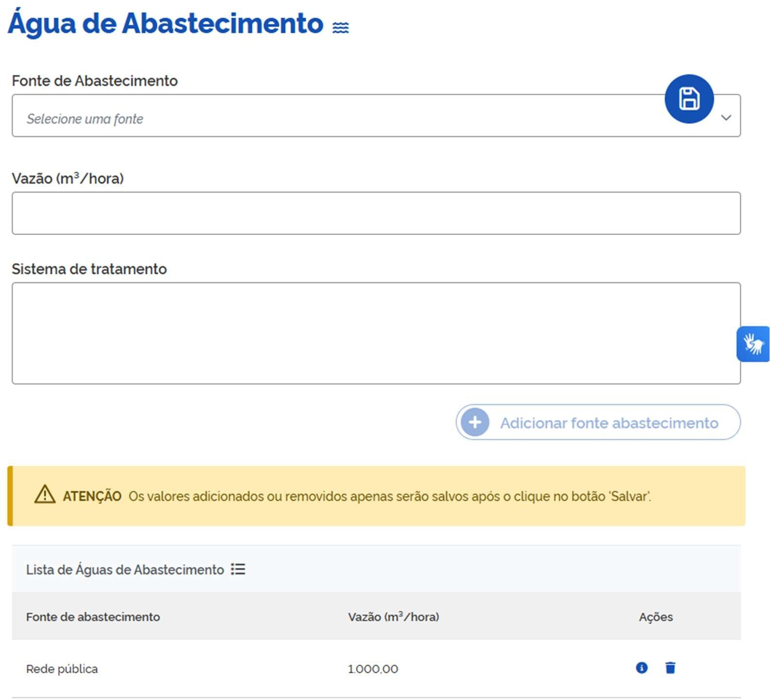The height and width of the screenshot is (700, 770).
Task: Focus the Sistema de tratamento text area
Action: pos(376,333)
